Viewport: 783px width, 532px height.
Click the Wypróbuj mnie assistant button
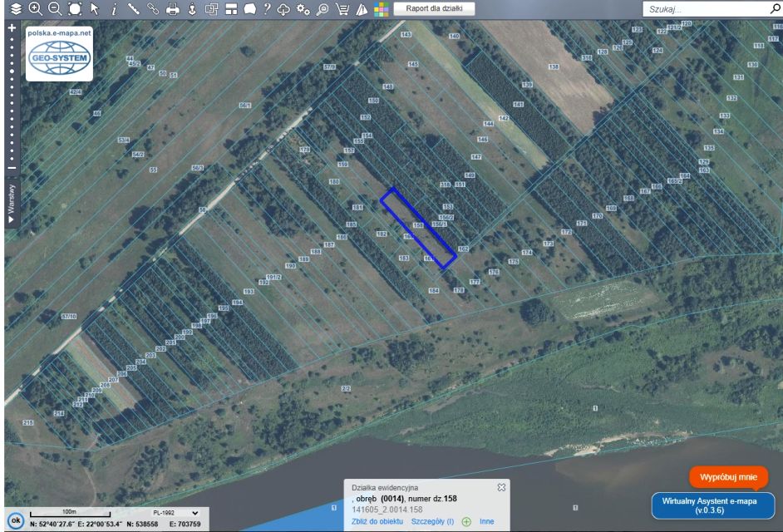(728, 478)
